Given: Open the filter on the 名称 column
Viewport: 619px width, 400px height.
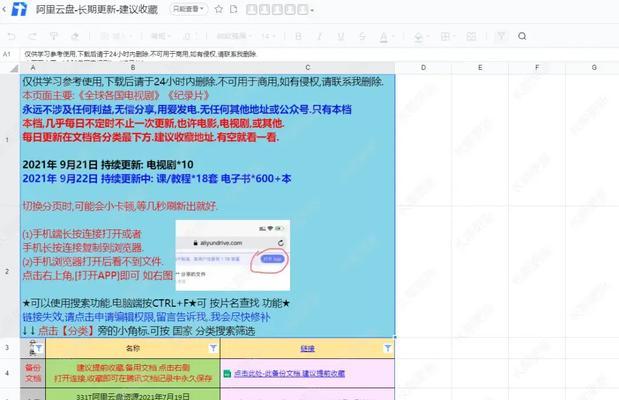Looking at the screenshot, I should pyautogui.click(x=213, y=348).
